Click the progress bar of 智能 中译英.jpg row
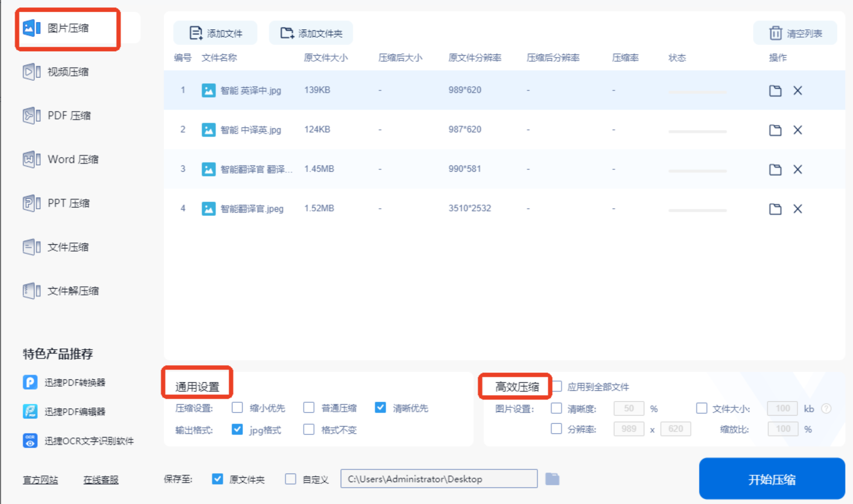The height and width of the screenshot is (504, 853). click(698, 131)
